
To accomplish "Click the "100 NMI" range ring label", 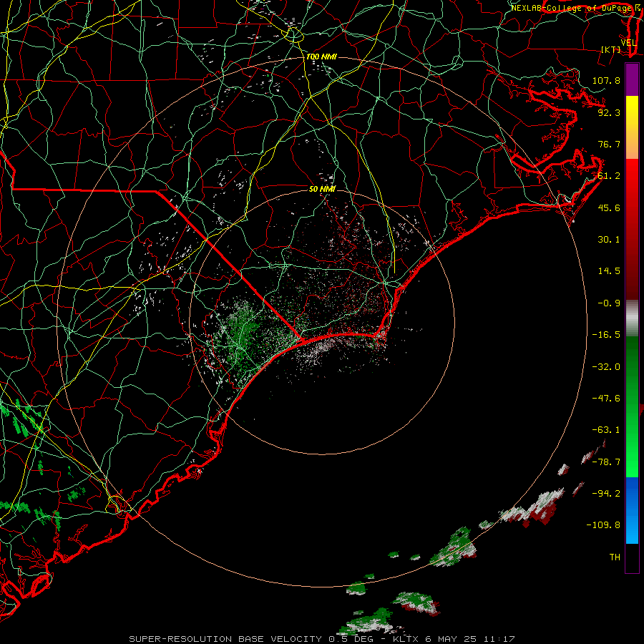I will (321, 57).
